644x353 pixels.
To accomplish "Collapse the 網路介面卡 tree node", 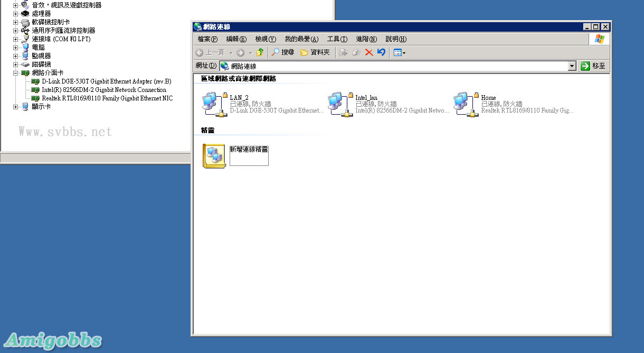I will click(x=15, y=73).
